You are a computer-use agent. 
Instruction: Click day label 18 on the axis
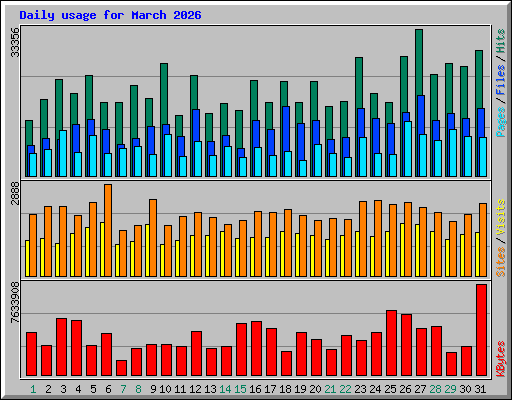coord(285,389)
